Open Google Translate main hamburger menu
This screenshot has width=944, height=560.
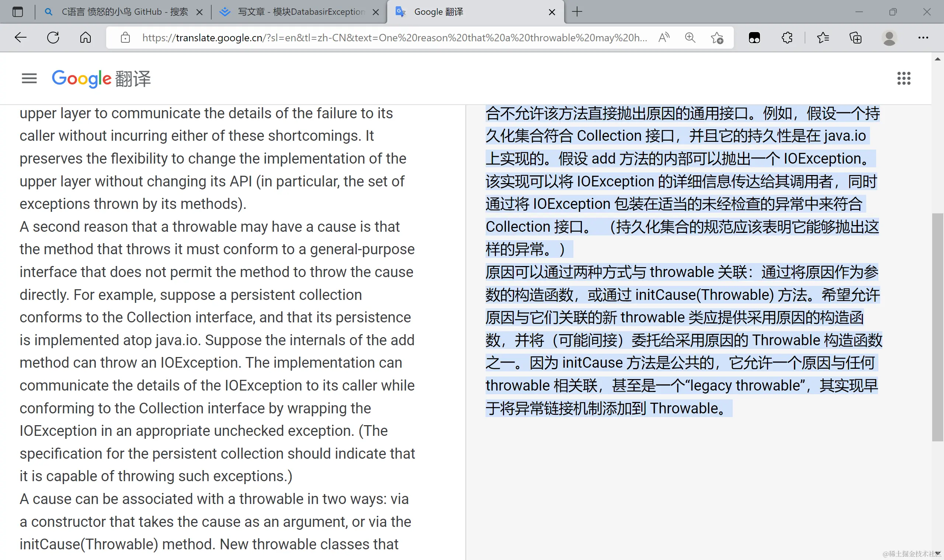29,78
